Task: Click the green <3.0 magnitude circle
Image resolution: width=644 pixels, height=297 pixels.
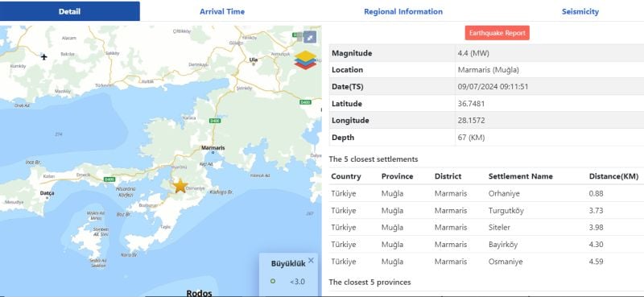Action: (273, 282)
